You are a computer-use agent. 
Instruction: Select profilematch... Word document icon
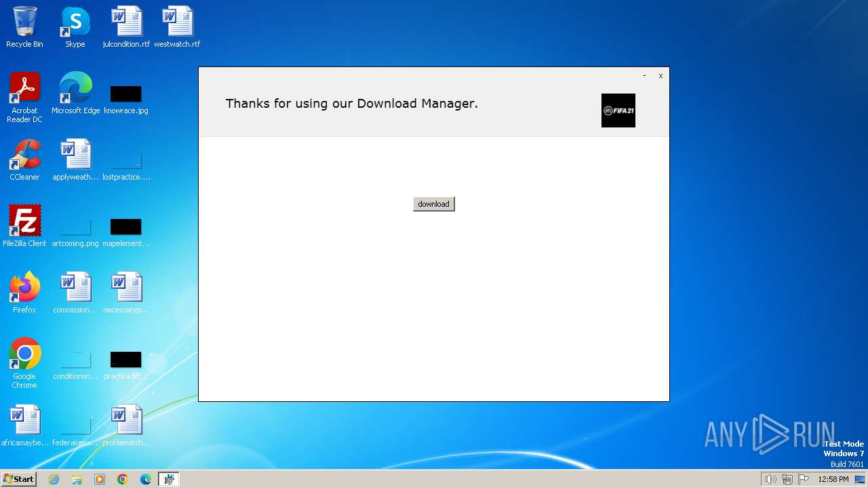(126, 425)
